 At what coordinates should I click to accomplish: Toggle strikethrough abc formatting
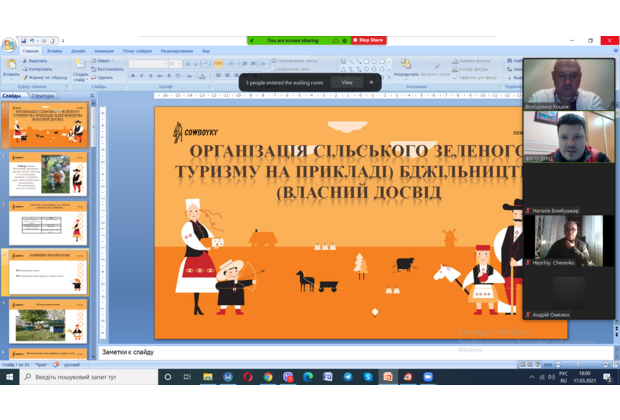pos(160,76)
